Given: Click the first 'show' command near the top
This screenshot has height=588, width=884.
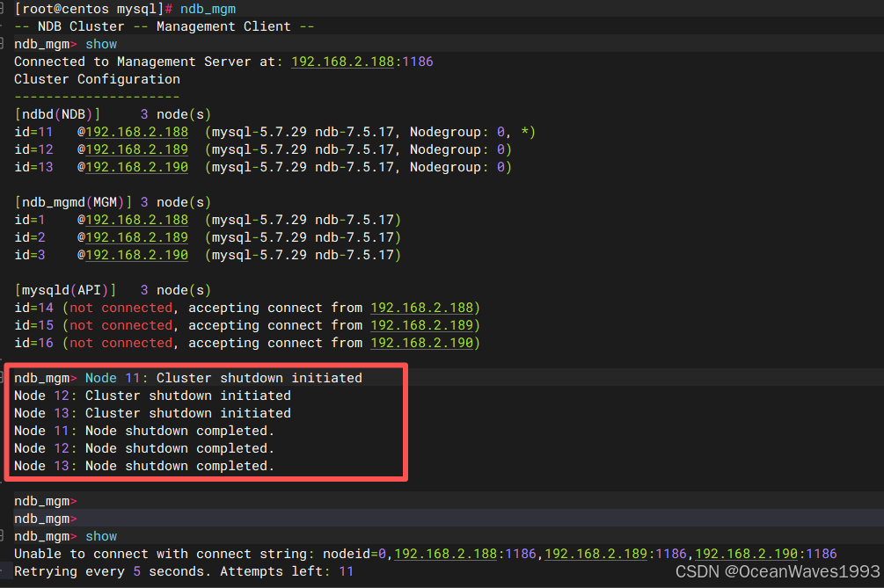Looking at the screenshot, I should [101, 44].
